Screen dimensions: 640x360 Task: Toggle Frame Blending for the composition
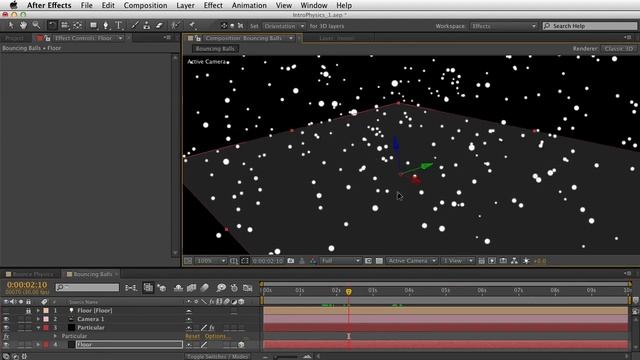pos(191,288)
